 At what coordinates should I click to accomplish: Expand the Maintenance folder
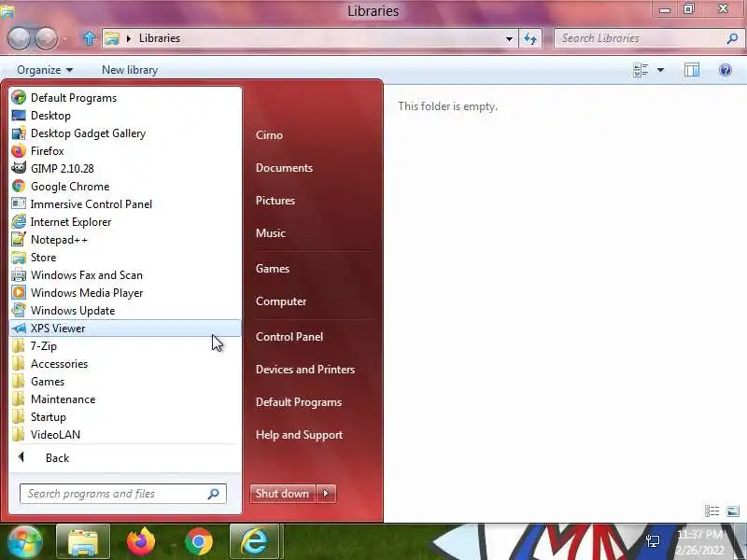125,399
